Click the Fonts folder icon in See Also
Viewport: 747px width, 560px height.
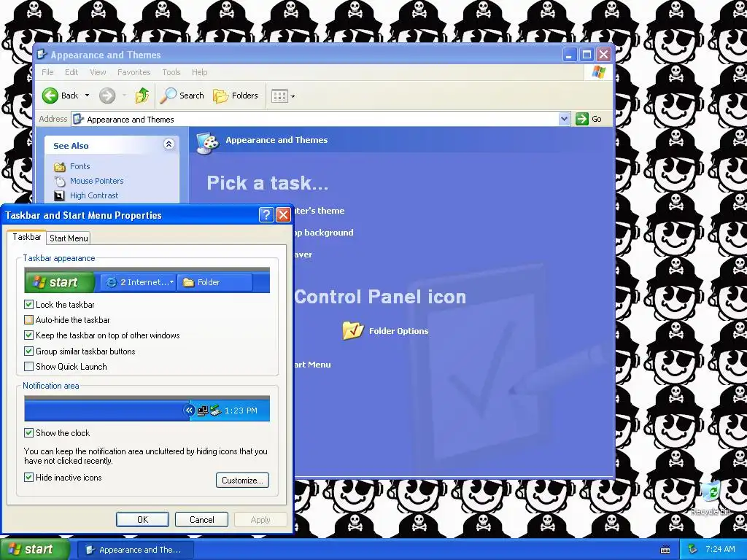click(60, 167)
